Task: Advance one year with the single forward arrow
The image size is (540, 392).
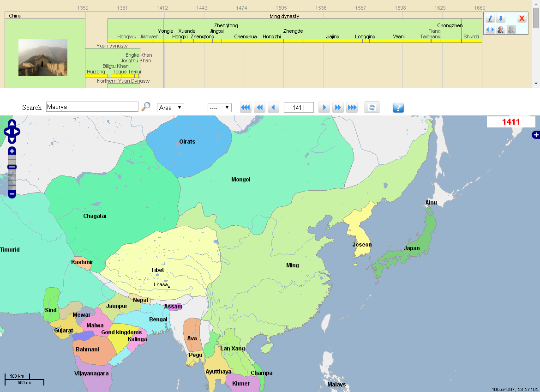Action: 324,107
